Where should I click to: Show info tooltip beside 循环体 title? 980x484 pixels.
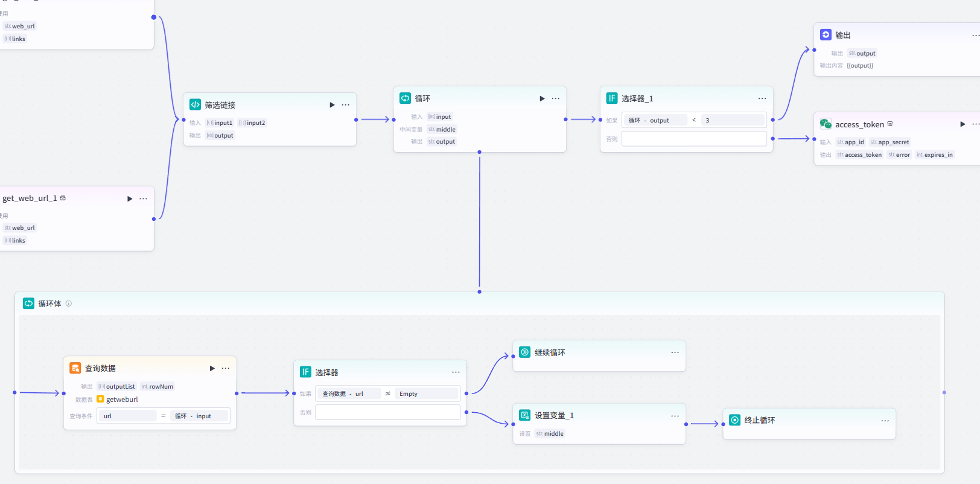click(68, 304)
